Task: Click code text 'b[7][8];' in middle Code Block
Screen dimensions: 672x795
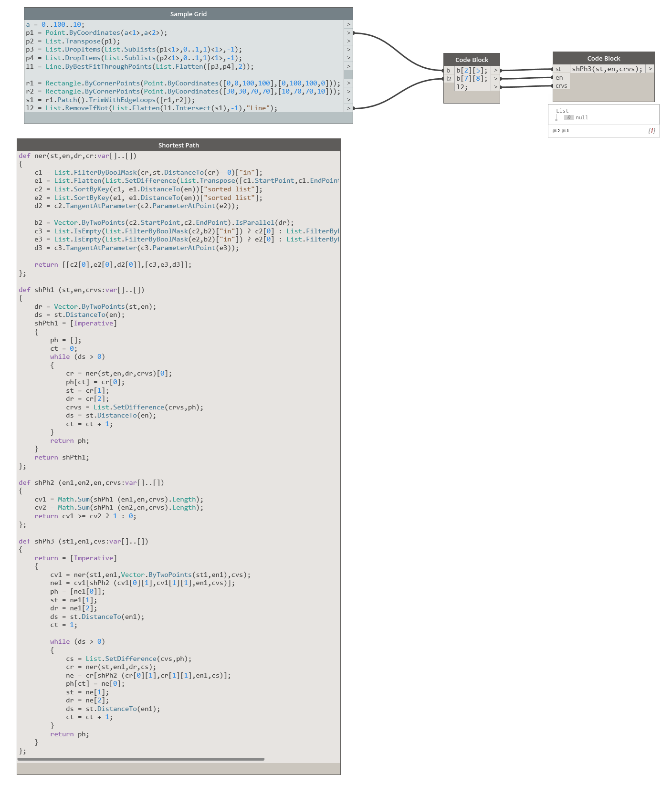Action: click(472, 79)
